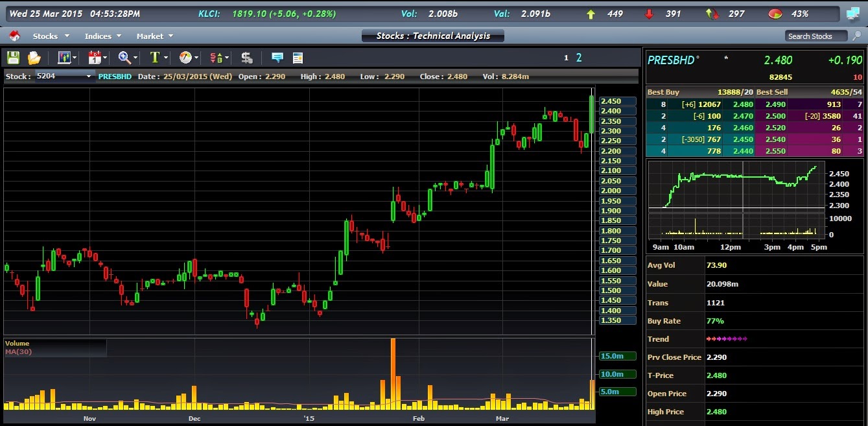This screenshot has height=426, width=868.
Task: Select the buy price 2.440 row
Action: [700, 151]
